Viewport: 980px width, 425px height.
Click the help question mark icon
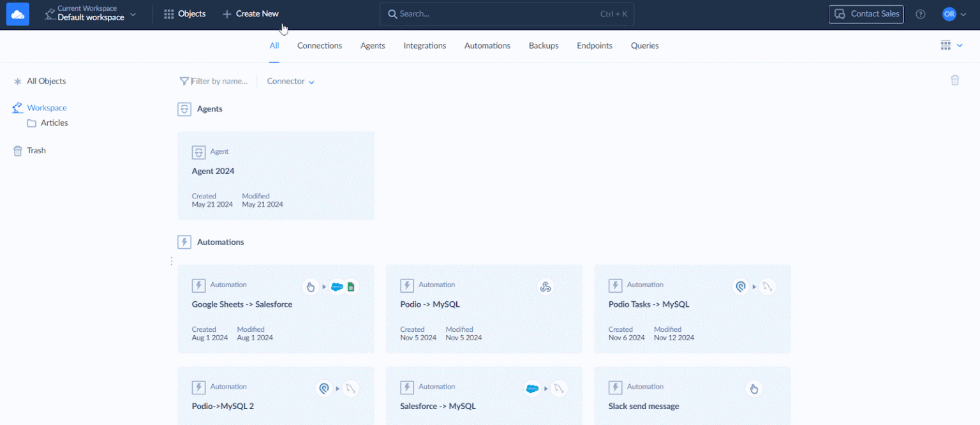[x=920, y=14]
